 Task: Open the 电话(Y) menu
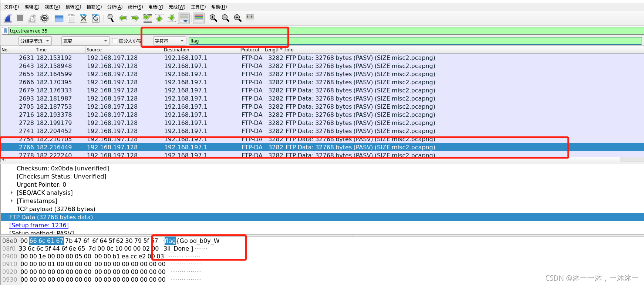pyautogui.click(x=155, y=7)
